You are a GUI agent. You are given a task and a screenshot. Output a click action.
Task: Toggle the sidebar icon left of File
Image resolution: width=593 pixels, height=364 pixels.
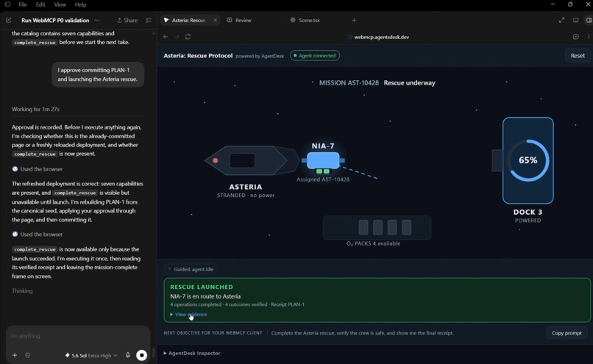7,4
